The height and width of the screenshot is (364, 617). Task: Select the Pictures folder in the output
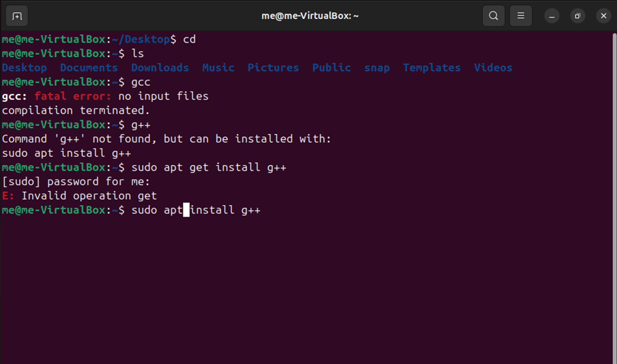(273, 67)
